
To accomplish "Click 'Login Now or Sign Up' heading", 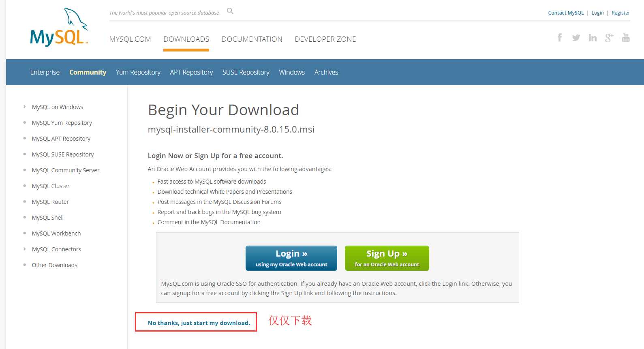I will pyautogui.click(x=216, y=156).
